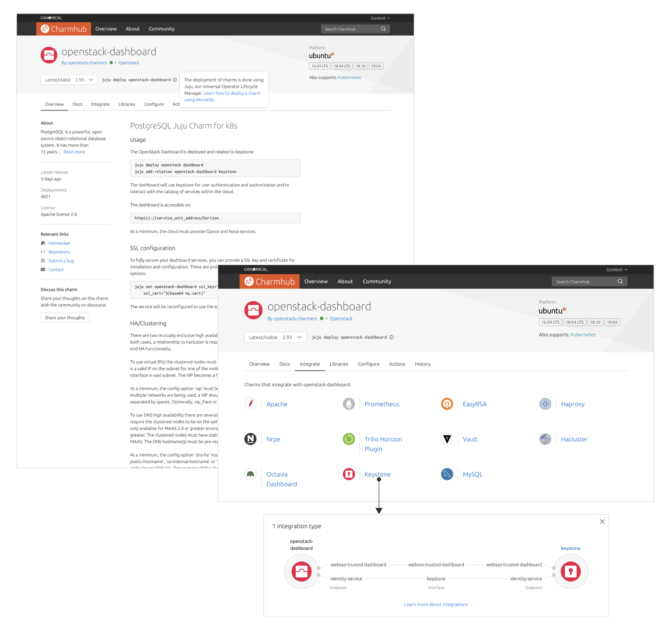Open Latest/stable 2.93 dropdown in back window
The width and height of the screenshot is (672, 634).
click(x=69, y=80)
